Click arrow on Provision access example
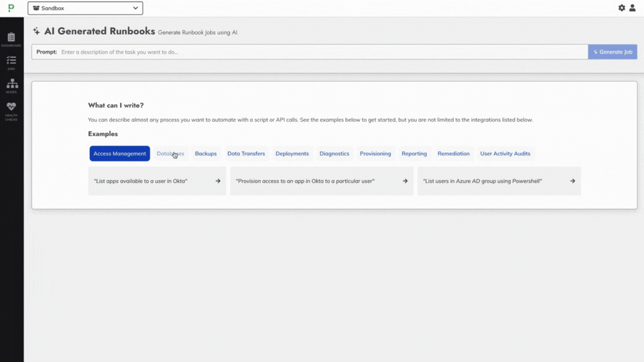 coord(405,181)
